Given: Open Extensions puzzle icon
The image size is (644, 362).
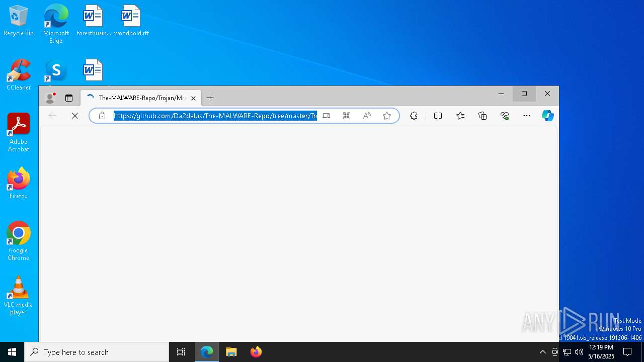Looking at the screenshot, I should point(414,116).
